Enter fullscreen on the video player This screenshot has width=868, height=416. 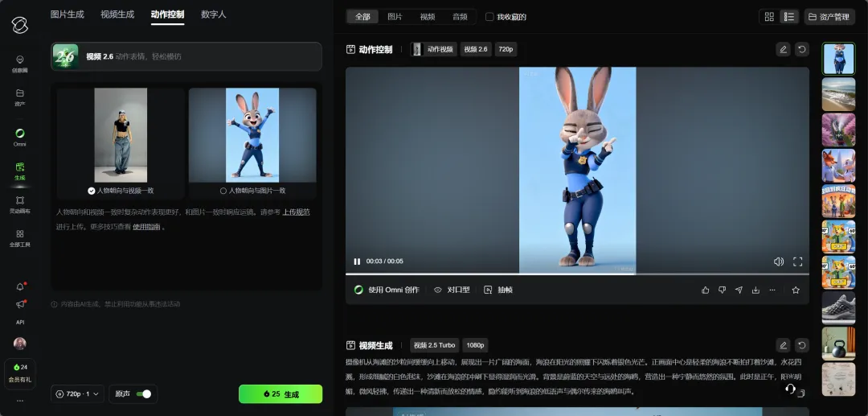click(798, 262)
